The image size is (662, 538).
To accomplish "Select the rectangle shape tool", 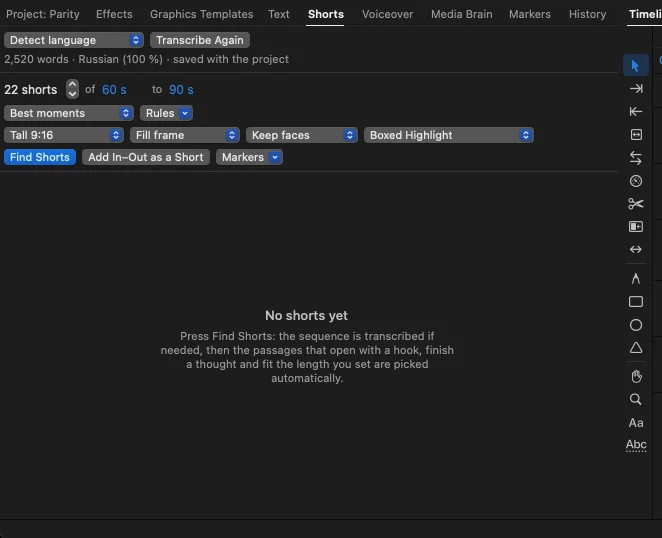I will tap(635, 302).
